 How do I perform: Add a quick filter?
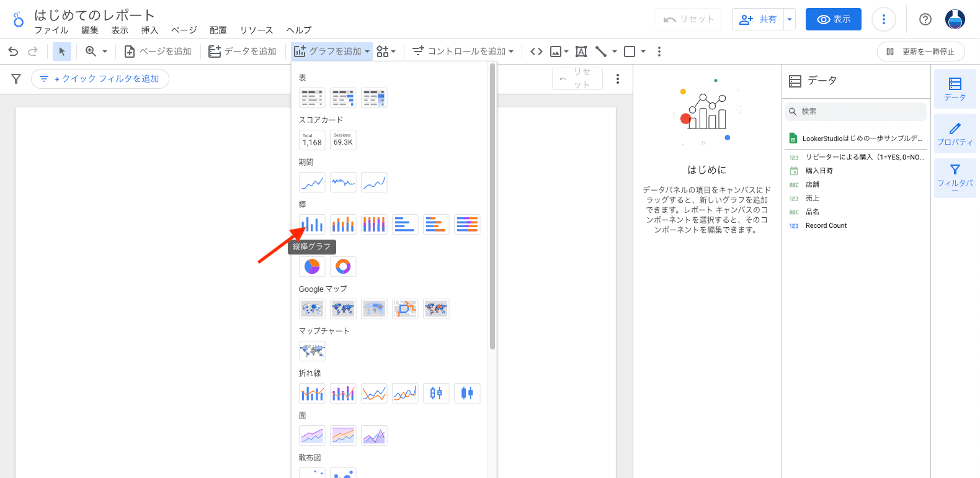100,79
